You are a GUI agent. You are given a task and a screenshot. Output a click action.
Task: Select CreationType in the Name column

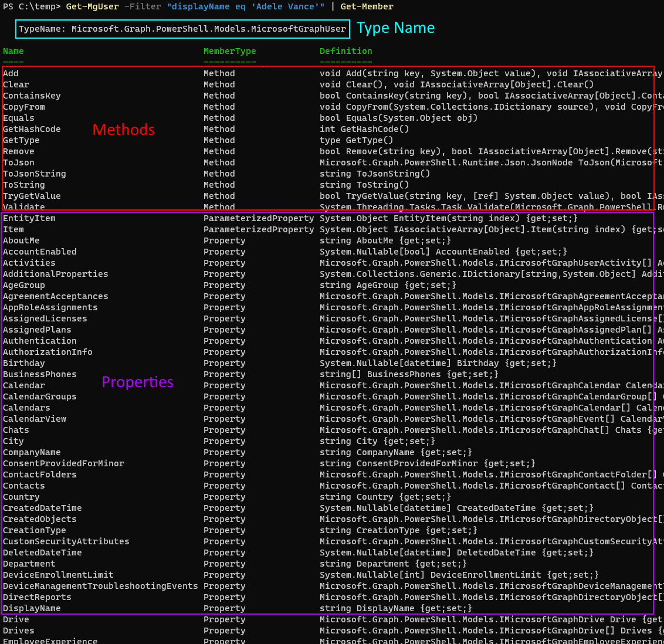coord(34,531)
